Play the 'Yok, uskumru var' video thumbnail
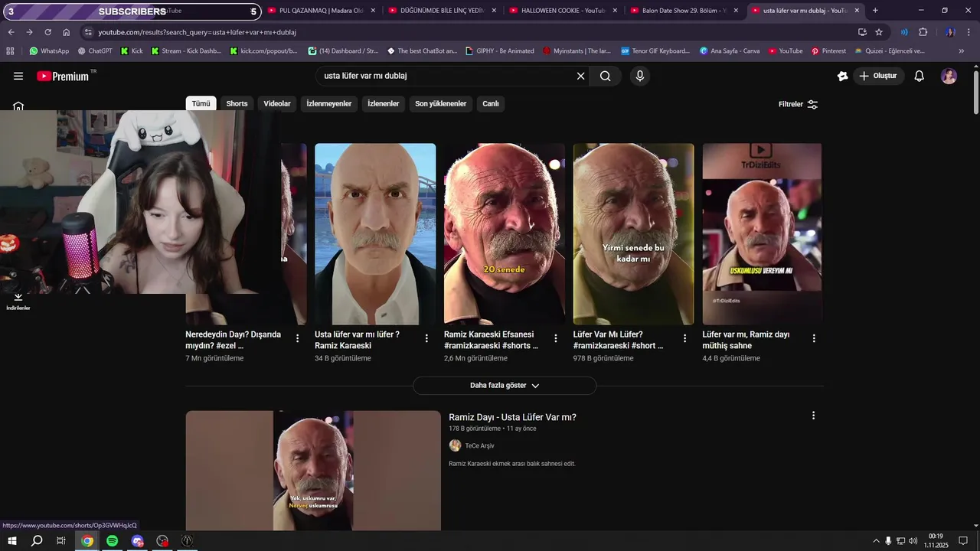This screenshot has width=980, height=551. (313, 471)
